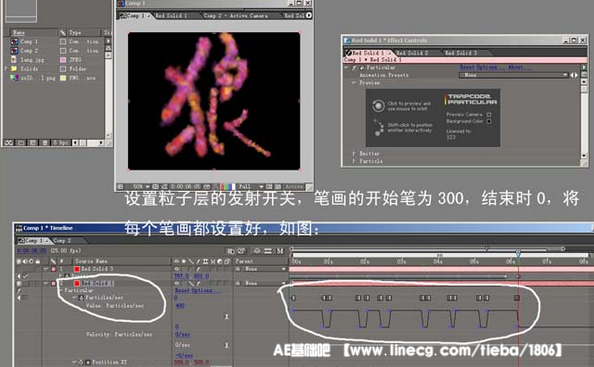Click the previous animation preset arrow

(572, 75)
